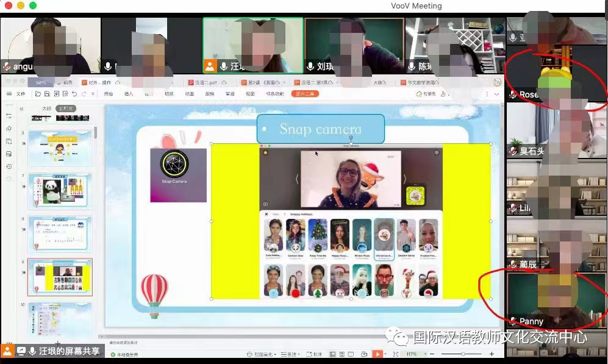The width and height of the screenshot is (608, 364).
Task: Select 幻灯片 slides panel tab
Action: 66,109
